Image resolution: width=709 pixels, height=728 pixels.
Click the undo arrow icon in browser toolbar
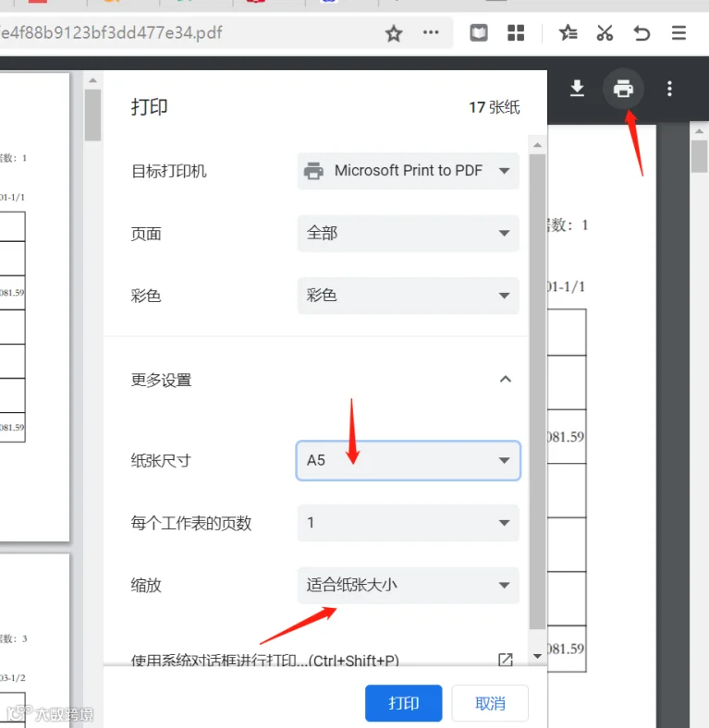pos(642,33)
